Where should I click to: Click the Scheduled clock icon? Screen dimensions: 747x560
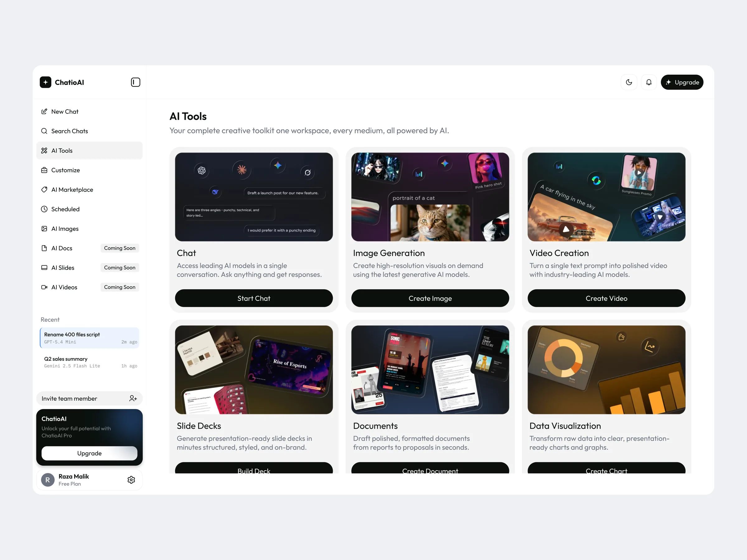(44, 209)
